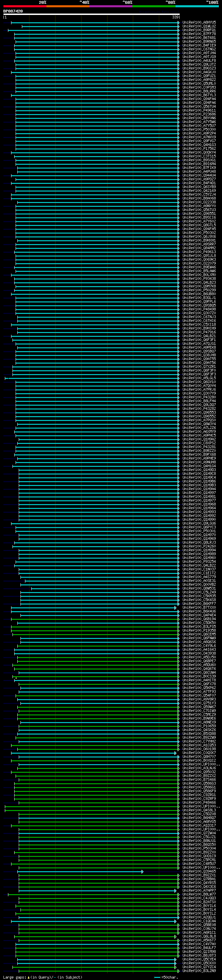Open hit UniRef100_A9P822
The height and width of the screenshot is (980, 222).
coord(199,80)
